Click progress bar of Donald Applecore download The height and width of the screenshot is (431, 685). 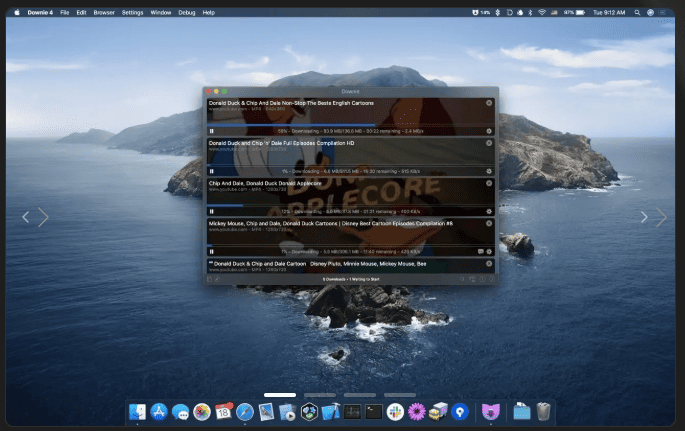[351, 205]
